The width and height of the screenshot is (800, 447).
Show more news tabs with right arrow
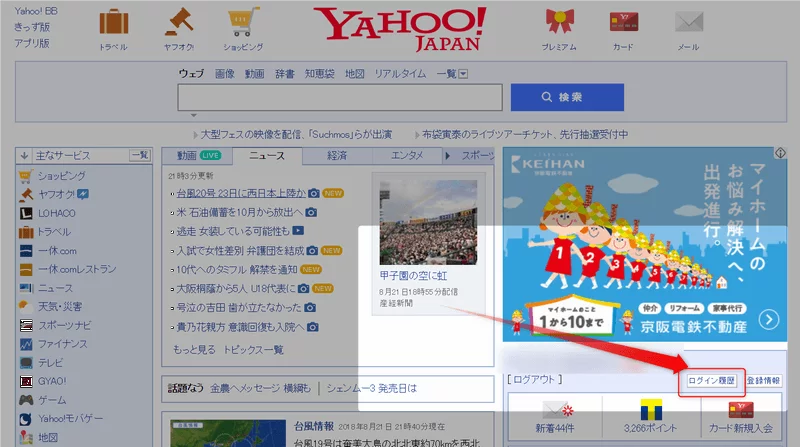447,156
